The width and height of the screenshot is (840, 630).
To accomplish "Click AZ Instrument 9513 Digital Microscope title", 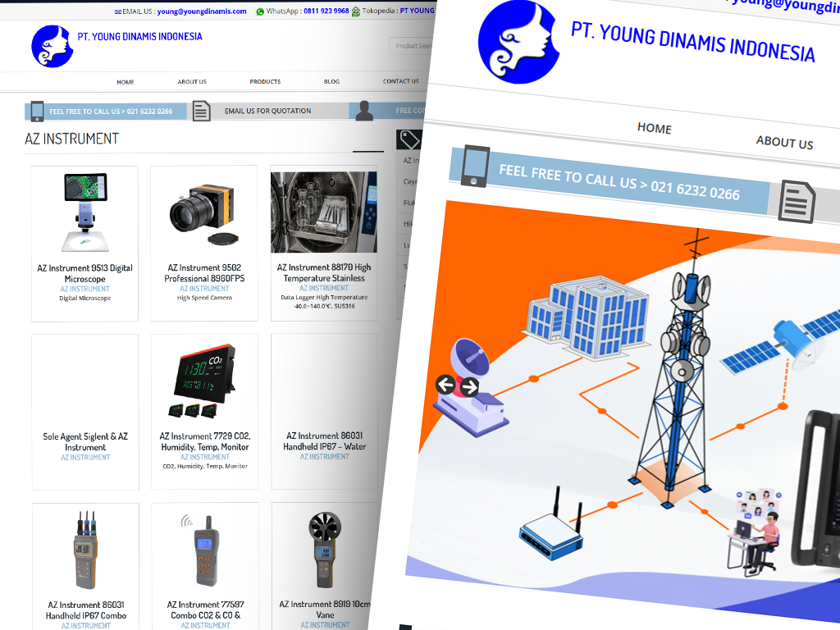I will pyautogui.click(x=85, y=273).
